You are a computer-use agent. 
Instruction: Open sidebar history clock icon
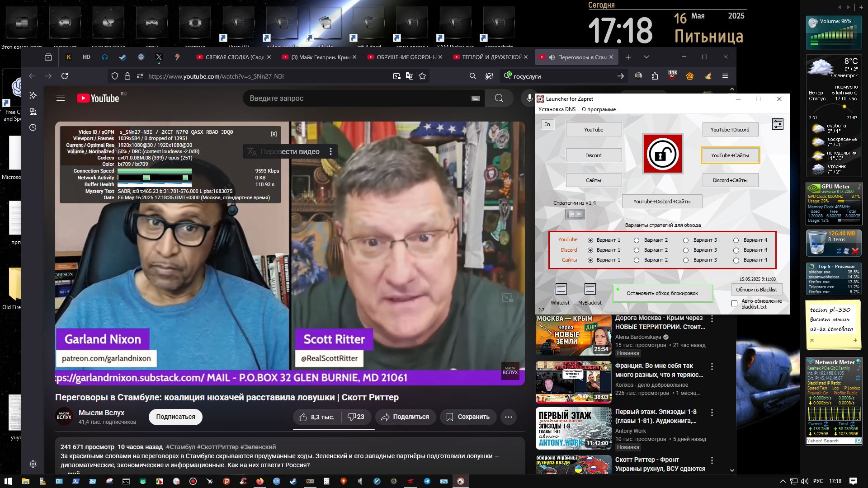point(33,128)
